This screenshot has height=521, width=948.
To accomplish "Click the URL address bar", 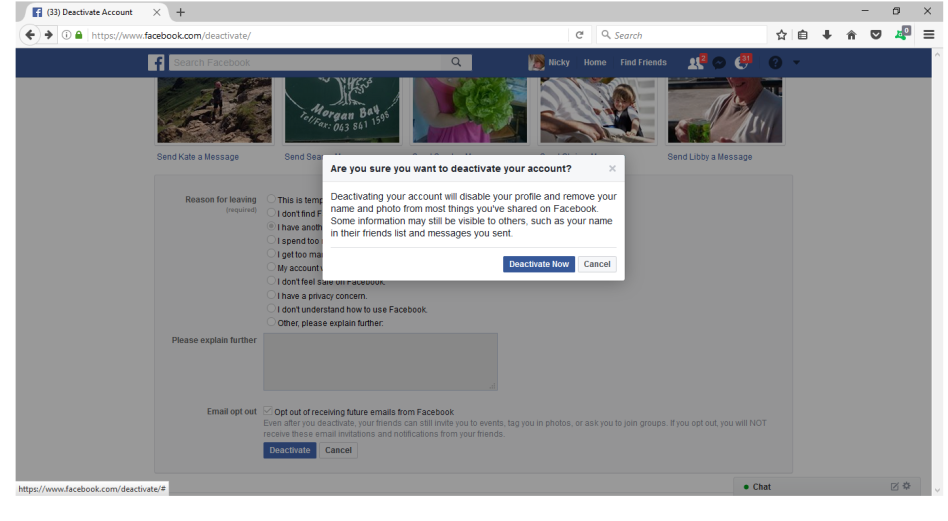I will [326, 35].
